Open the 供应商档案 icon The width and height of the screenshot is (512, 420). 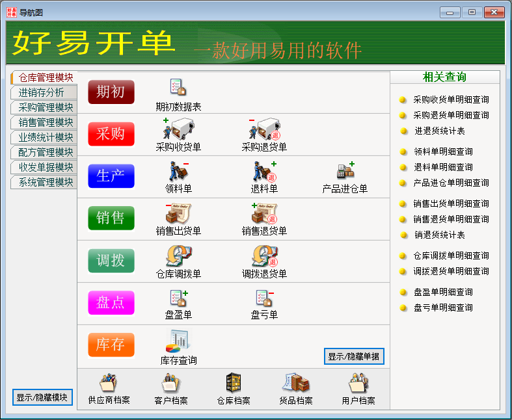tap(109, 384)
